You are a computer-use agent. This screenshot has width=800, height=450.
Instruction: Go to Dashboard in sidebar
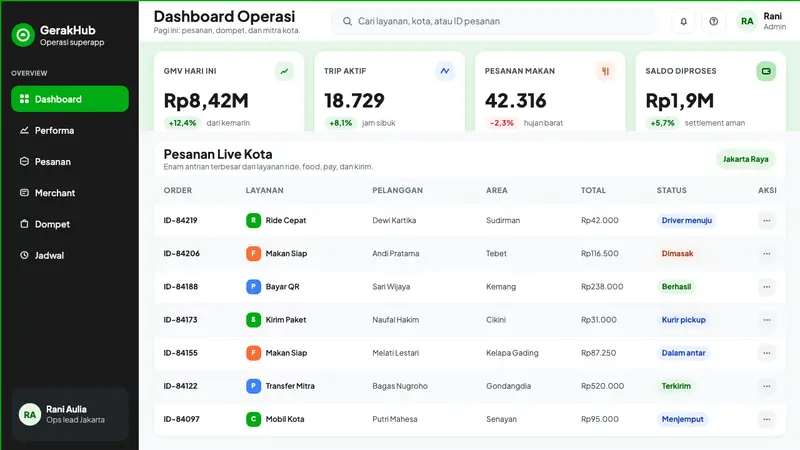[x=70, y=99]
